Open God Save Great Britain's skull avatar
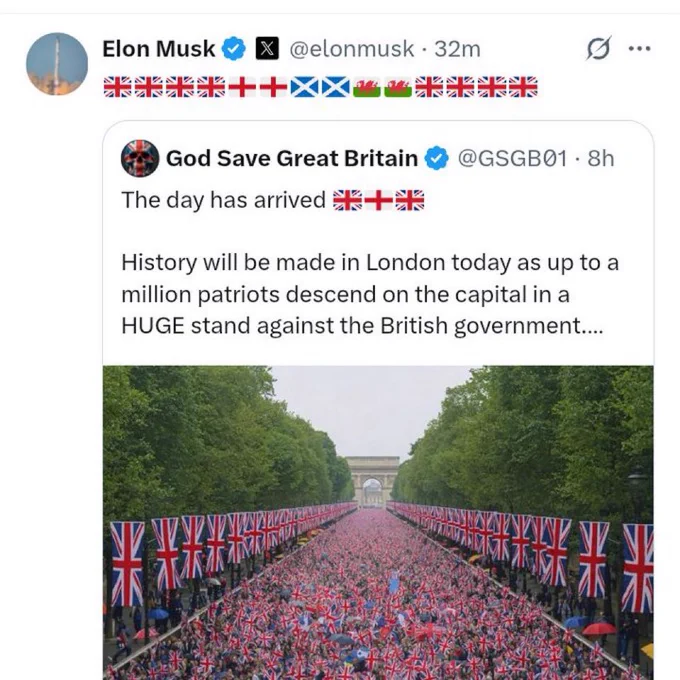Viewport: 680px width, 680px height. (x=140, y=158)
